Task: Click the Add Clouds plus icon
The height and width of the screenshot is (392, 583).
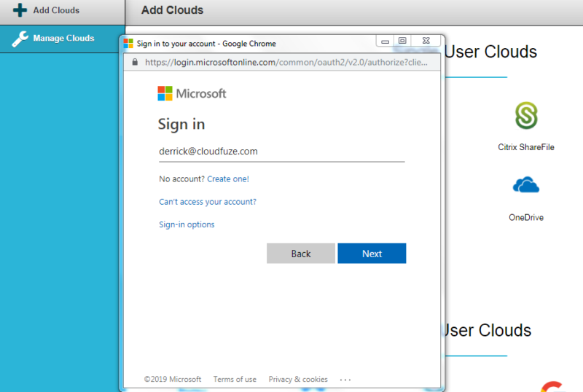Action: coord(20,10)
